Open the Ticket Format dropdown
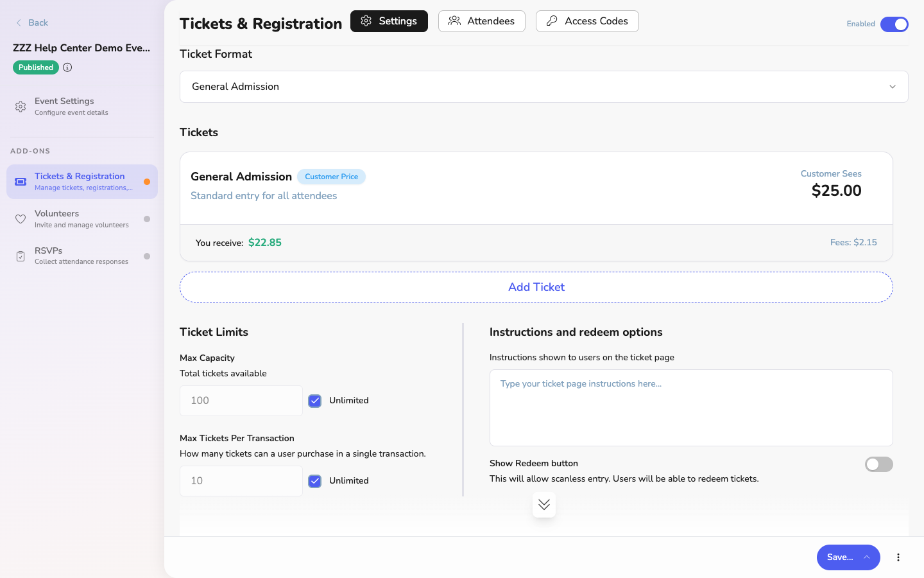Viewport: 924px width, 578px height. click(544, 87)
